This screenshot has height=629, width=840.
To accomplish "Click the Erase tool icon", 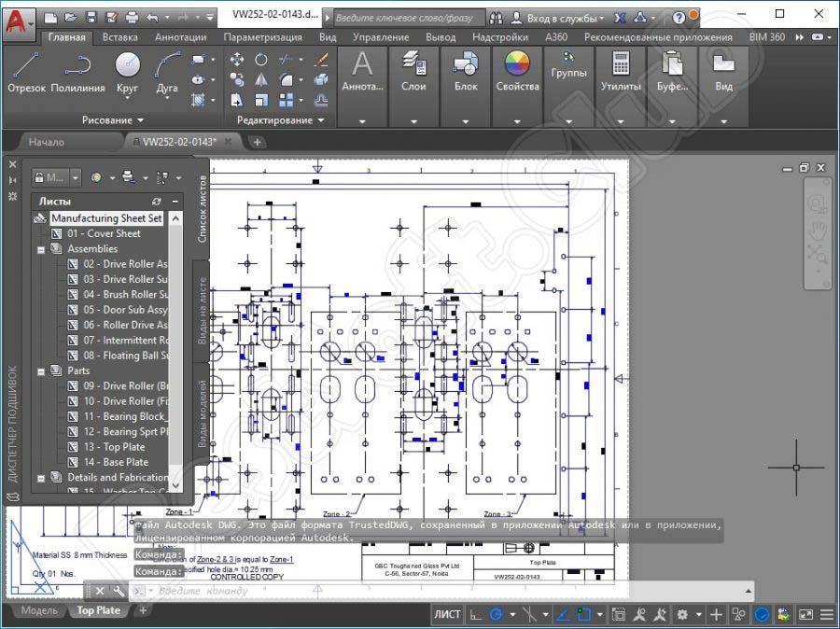I will [321, 59].
